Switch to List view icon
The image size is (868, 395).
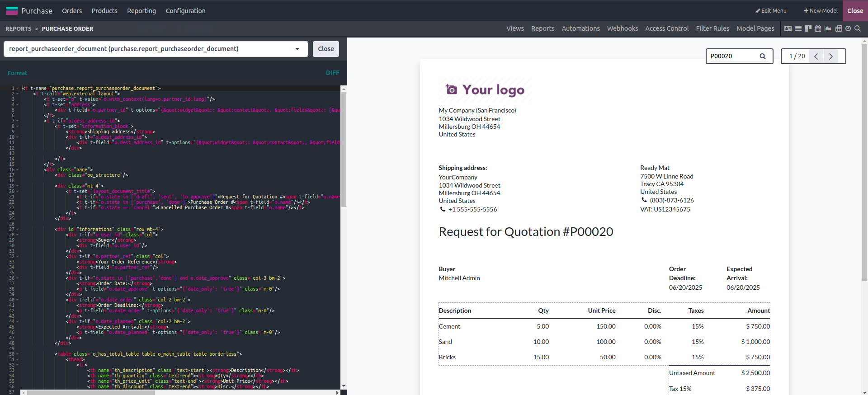coord(798,28)
